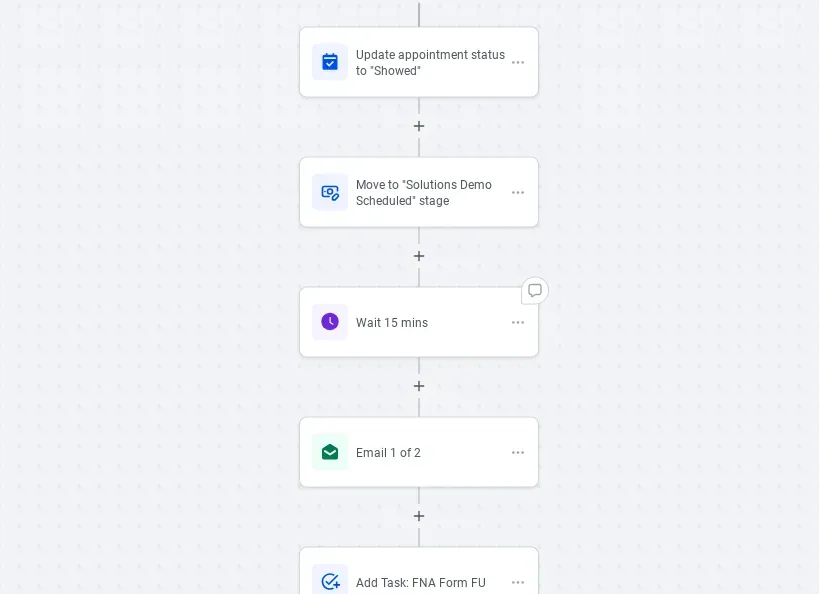819x594 pixels.
Task: Click the calendar icon on the appointment status step
Action: tap(330, 62)
